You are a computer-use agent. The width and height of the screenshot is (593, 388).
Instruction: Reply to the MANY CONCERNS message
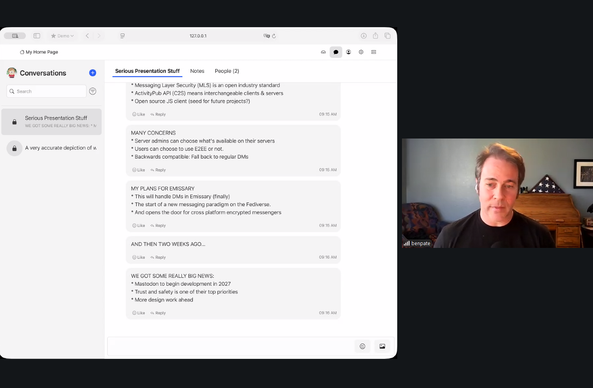(158, 170)
